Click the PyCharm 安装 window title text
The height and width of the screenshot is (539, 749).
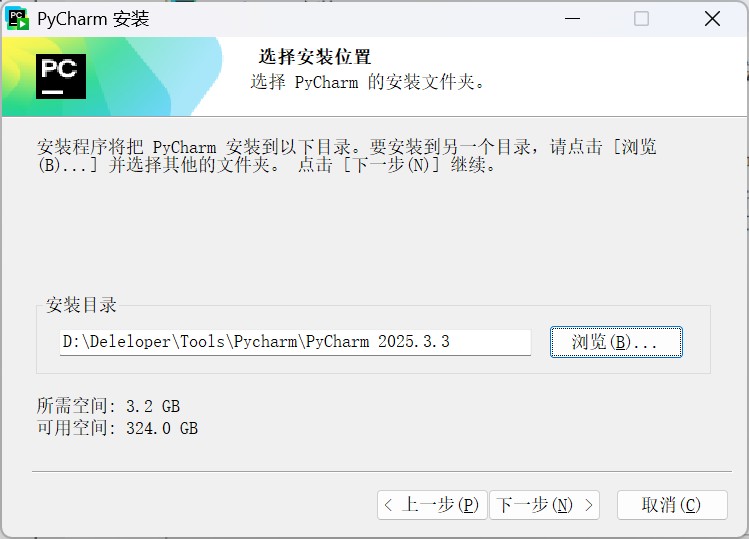[x=93, y=19]
